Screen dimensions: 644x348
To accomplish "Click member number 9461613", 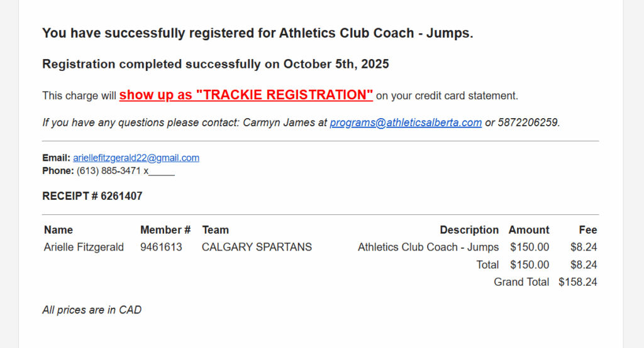I will point(161,247).
